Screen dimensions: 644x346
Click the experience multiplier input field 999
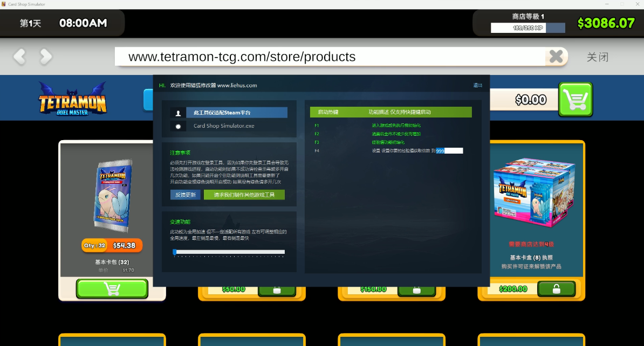click(449, 150)
